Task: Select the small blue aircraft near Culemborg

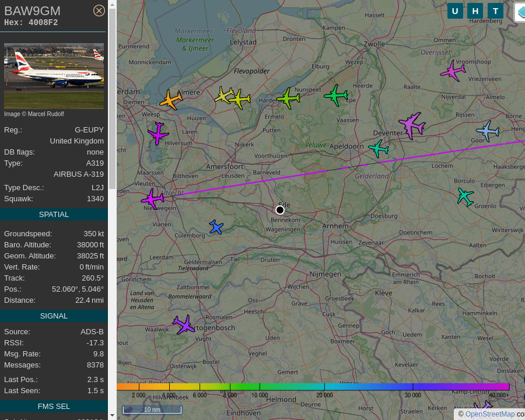Action: [216, 227]
